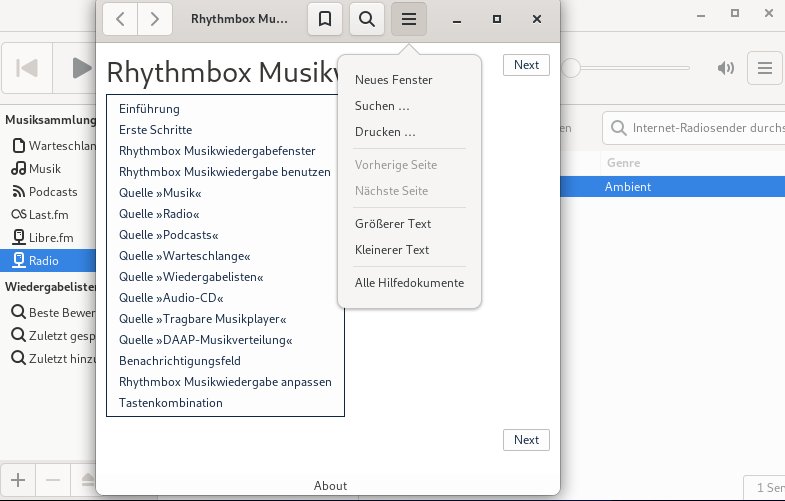Open Quelle »Tragbare Musikplayer« help topic
Viewport: 785px width, 501px height.
[x=203, y=319]
